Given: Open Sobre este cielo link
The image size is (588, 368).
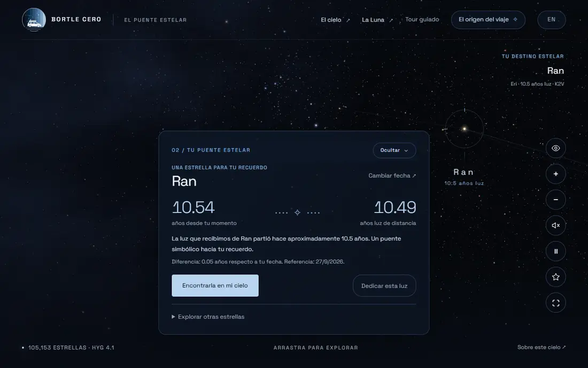Looking at the screenshot, I should tap(541, 347).
